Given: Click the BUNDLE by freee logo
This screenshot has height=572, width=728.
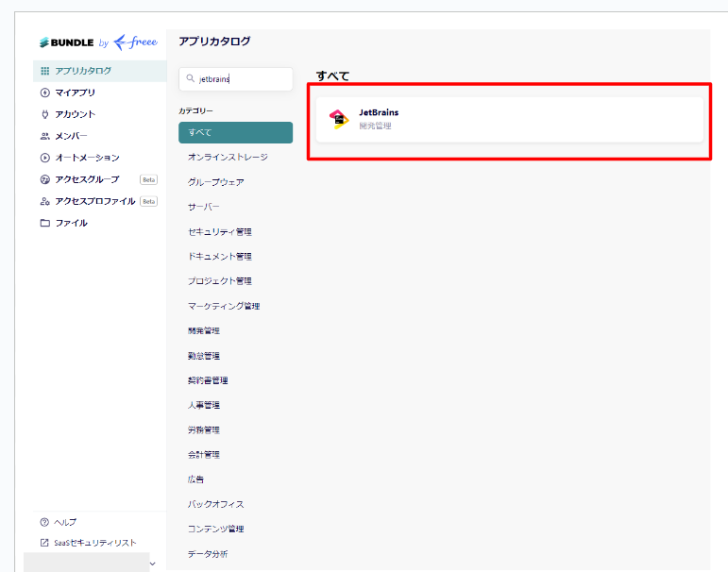Looking at the screenshot, I should click(x=98, y=42).
